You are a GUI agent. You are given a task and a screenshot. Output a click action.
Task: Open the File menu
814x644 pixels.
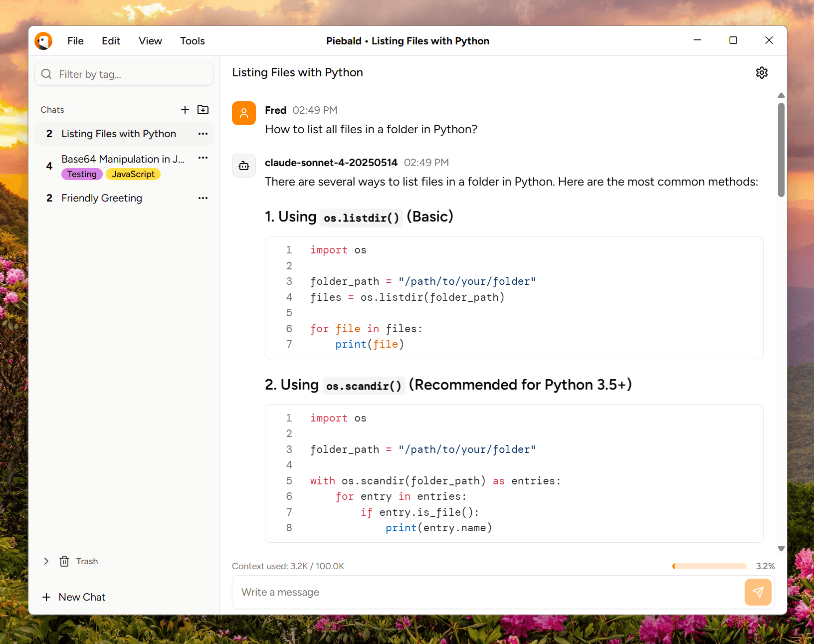[x=75, y=41]
